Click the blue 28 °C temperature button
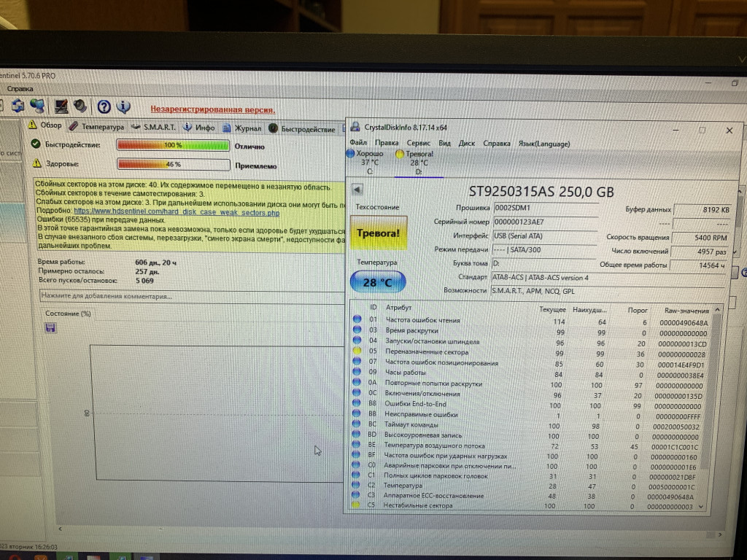The height and width of the screenshot is (560, 747). [378, 282]
